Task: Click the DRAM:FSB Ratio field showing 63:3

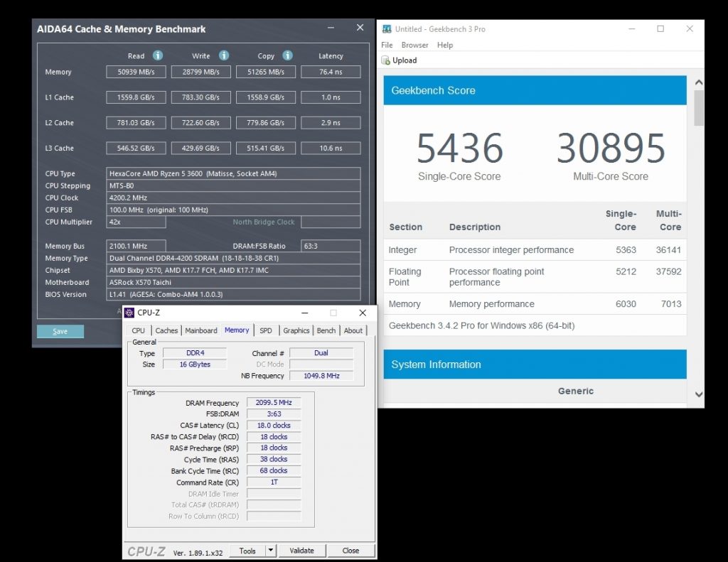Action: (331, 246)
